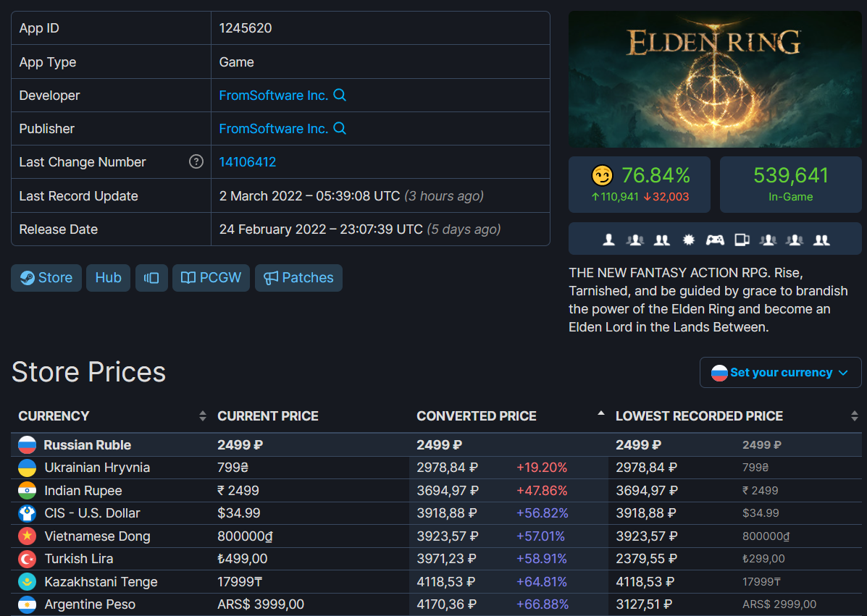Open the Set your currency dropdown
This screenshot has width=867, height=616.
pos(780,372)
